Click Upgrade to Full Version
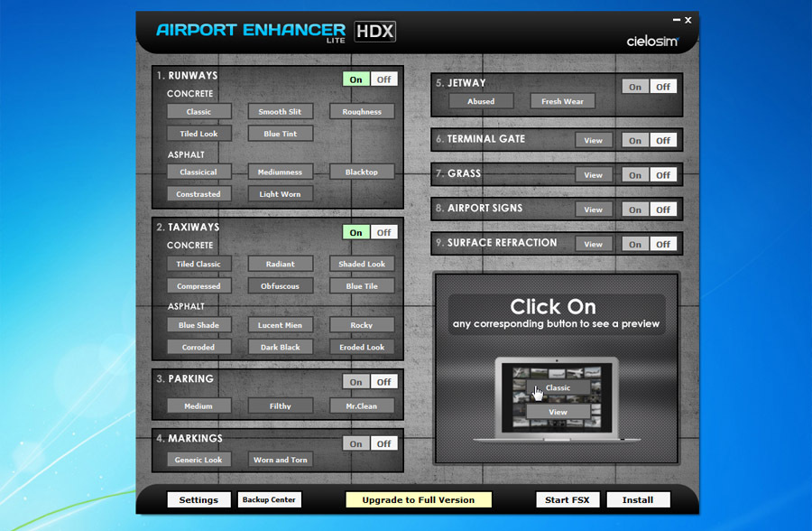The width and height of the screenshot is (812, 531). coord(419,500)
